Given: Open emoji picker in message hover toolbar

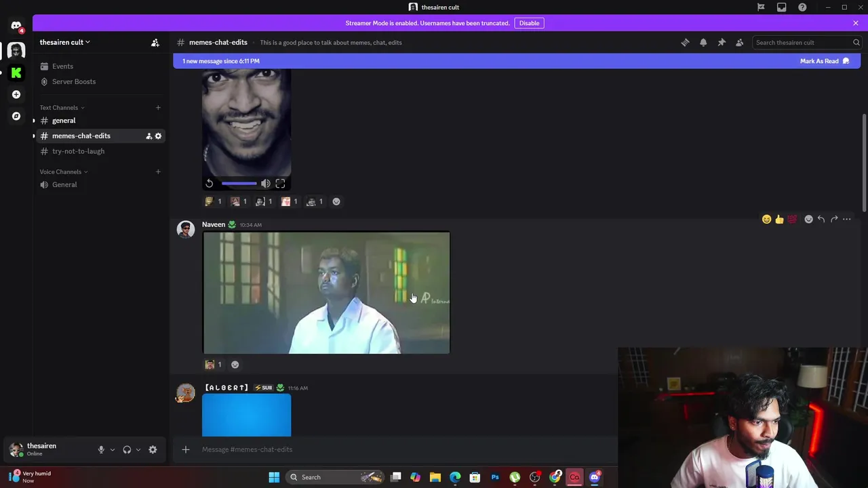Looking at the screenshot, I should (808, 219).
